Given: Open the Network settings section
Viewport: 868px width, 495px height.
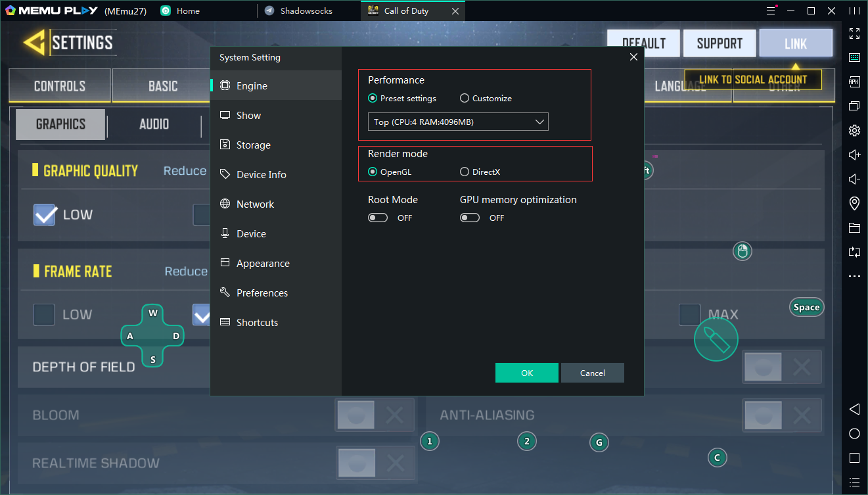Looking at the screenshot, I should tap(255, 204).
